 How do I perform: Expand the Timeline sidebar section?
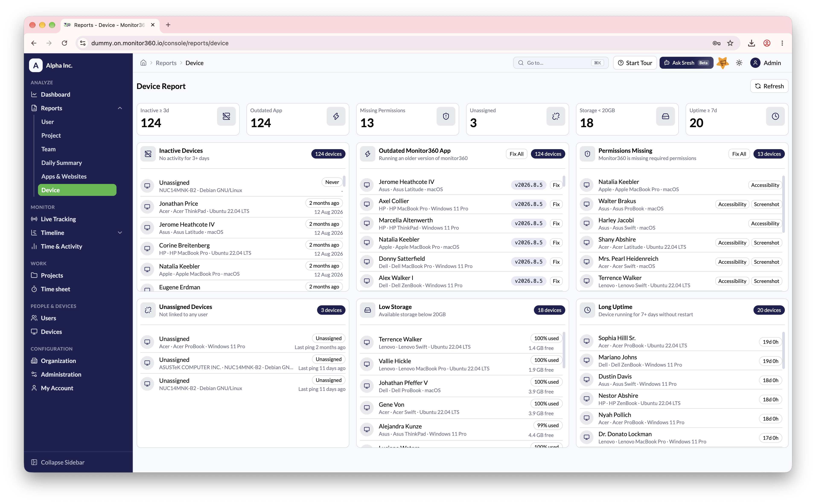point(120,232)
